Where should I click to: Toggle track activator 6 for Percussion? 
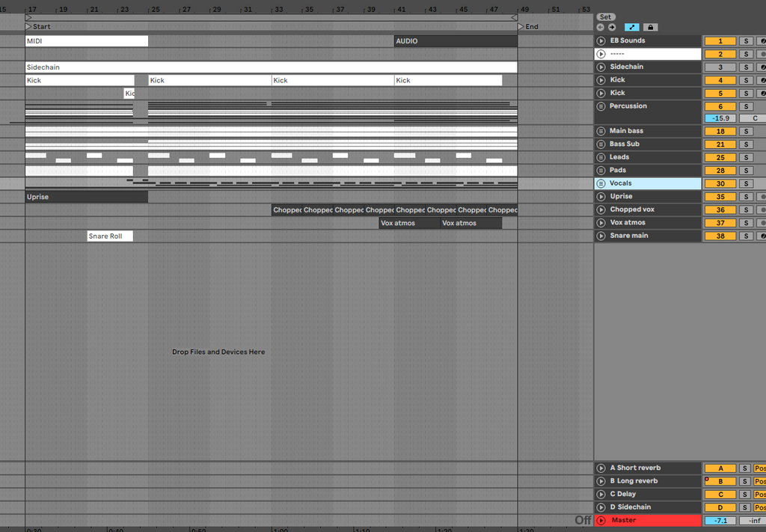coord(720,106)
